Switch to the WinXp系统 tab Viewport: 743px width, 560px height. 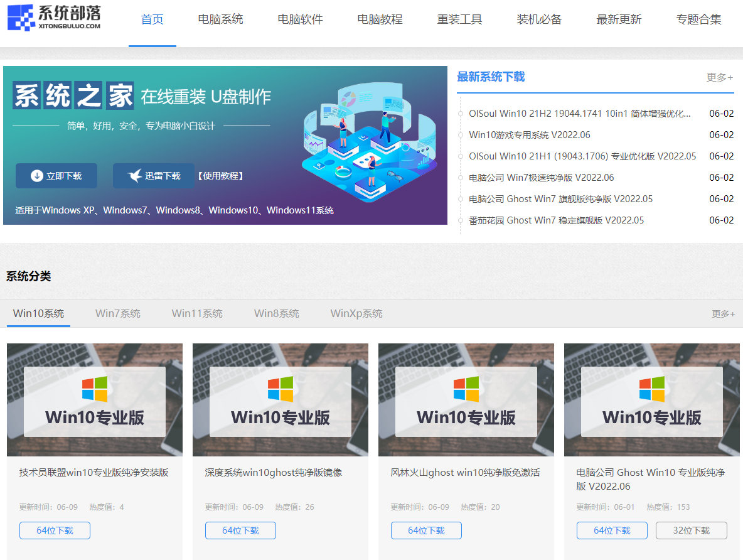coord(356,313)
